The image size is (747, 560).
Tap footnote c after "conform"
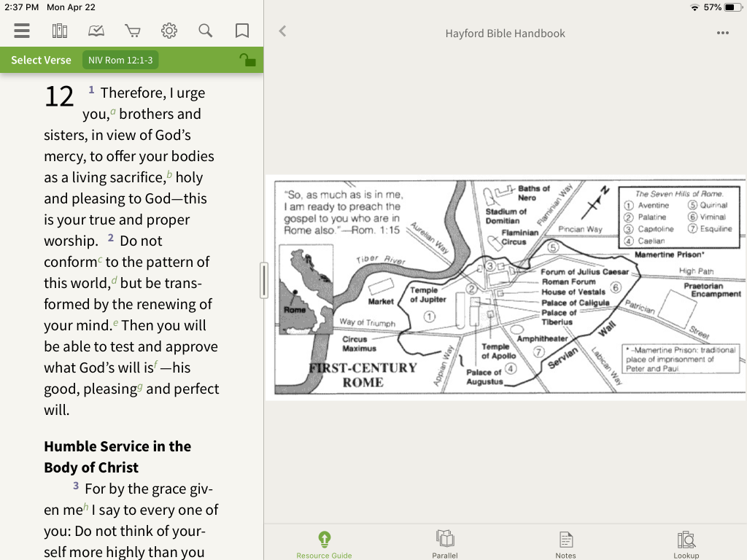[100, 260]
